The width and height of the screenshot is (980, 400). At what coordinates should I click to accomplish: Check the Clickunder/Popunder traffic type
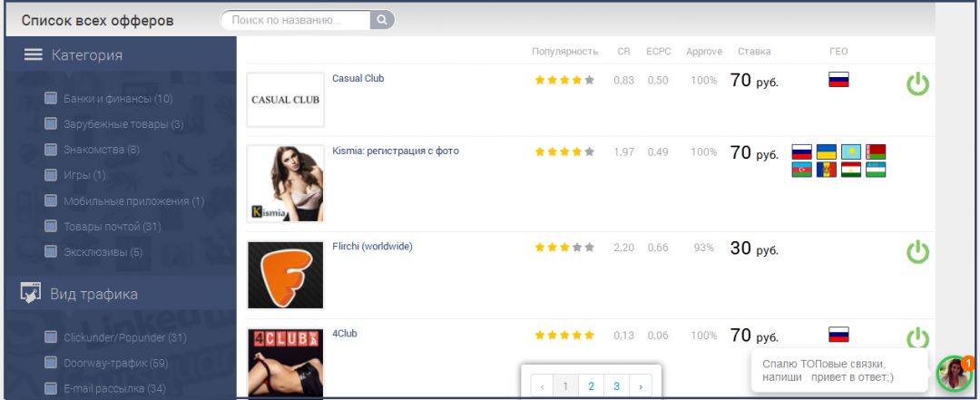(51, 337)
